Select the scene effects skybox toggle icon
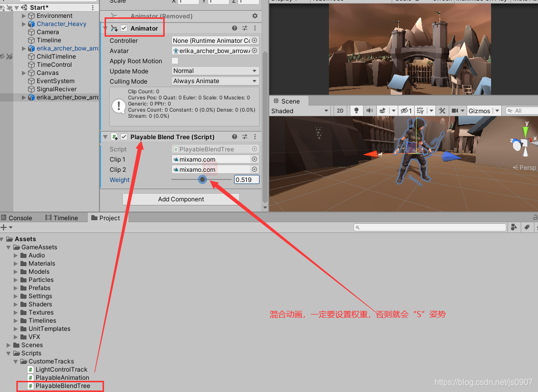Viewport: 538px width, 392px height. [383, 111]
